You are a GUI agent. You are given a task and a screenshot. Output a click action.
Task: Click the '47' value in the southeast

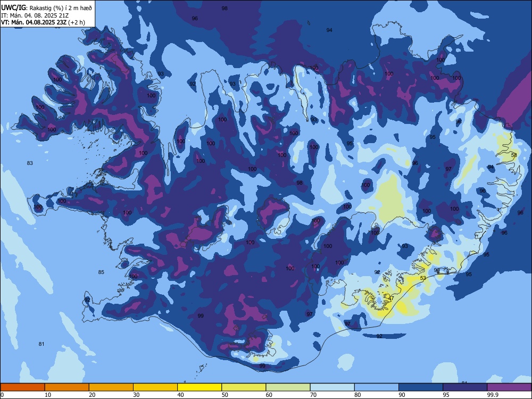[391, 298]
